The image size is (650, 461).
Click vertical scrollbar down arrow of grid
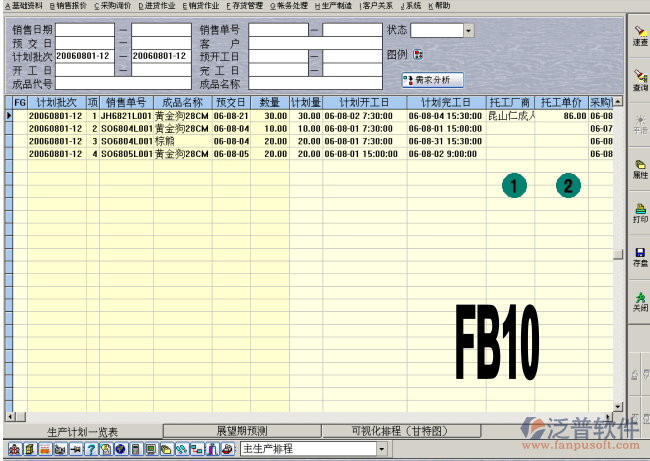click(x=618, y=406)
